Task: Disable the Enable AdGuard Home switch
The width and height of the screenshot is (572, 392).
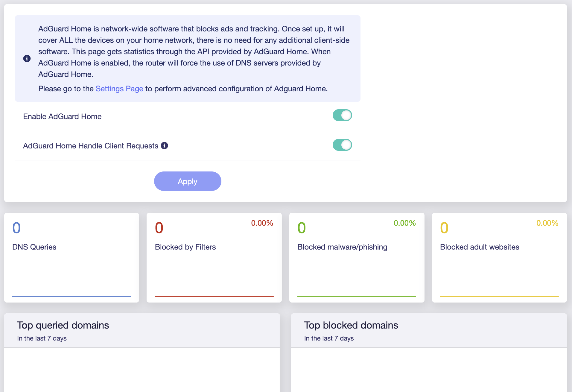Action: [342, 115]
